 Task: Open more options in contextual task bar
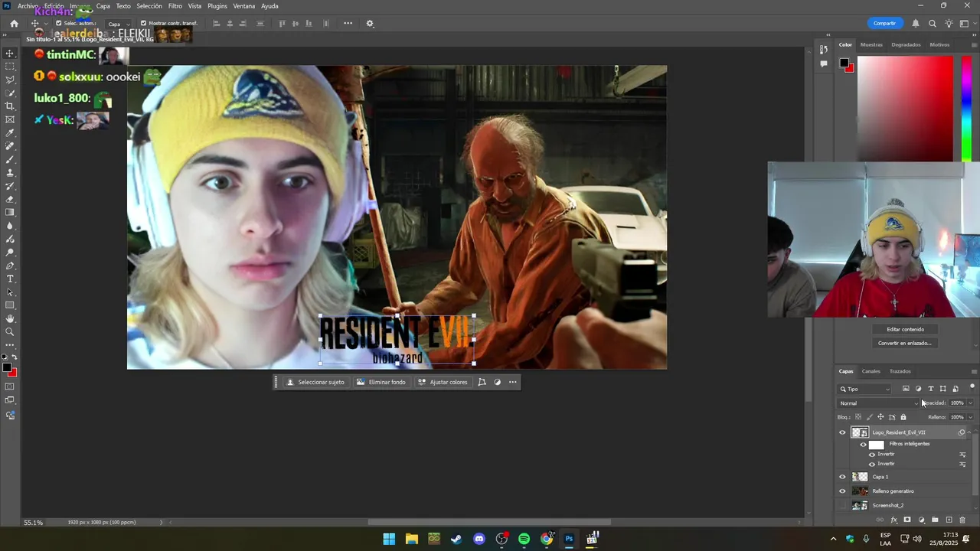click(512, 382)
